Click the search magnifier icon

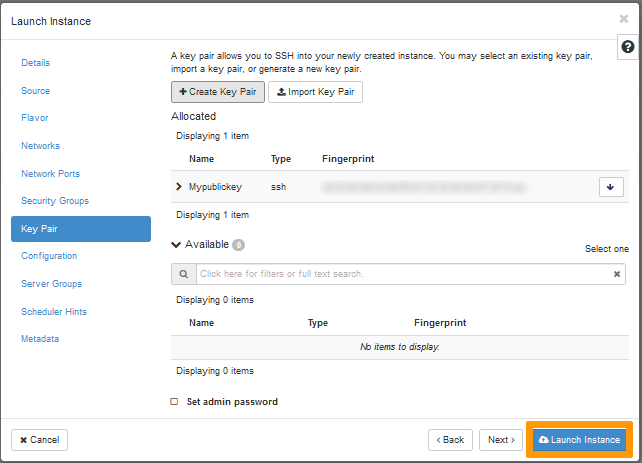pos(183,274)
